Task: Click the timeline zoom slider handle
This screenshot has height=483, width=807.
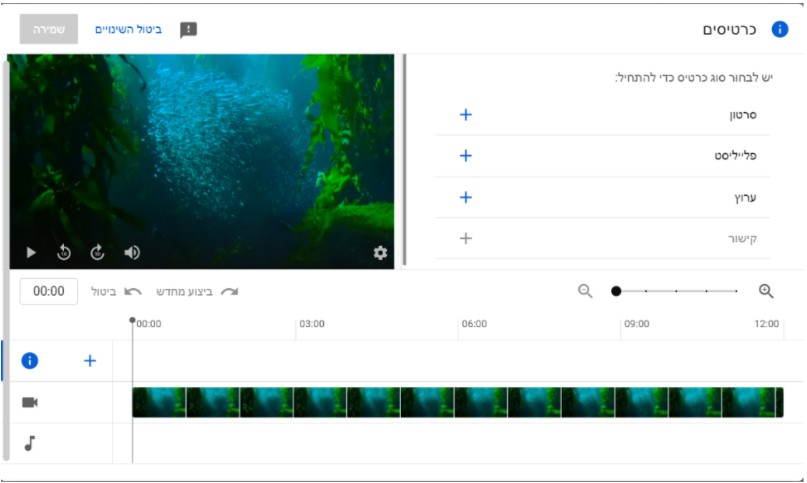Action: [616, 291]
